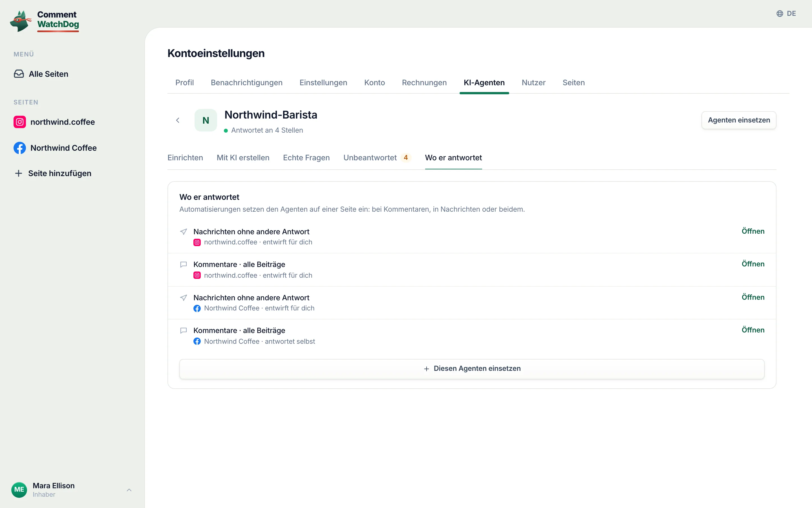The width and height of the screenshot is (812, 508).
Task: Click the Northwind-Barista agent title
Action: coord(271,115)
